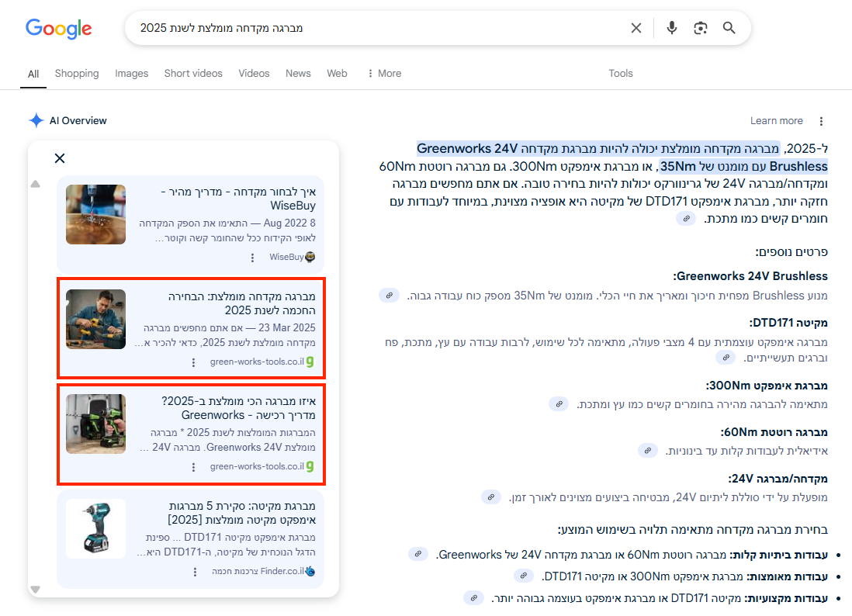Open the Makita 5 drills review title
Viewport: 852px width, 616px height.
click(x=242, y=513)
